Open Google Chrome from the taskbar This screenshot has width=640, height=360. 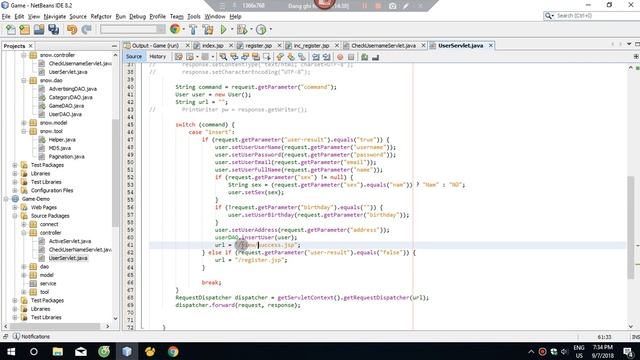pyautogui.click(x=173, y=351)
